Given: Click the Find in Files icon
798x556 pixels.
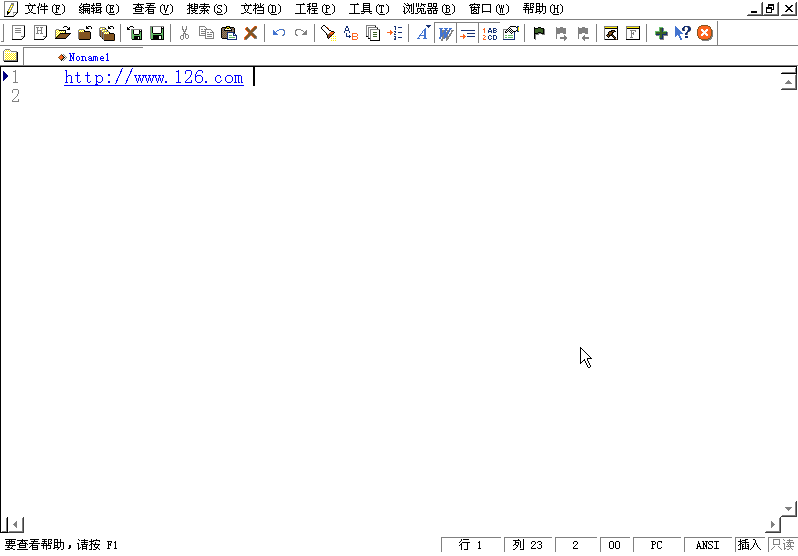Looking at the screenshot, I should pos(373,33).
